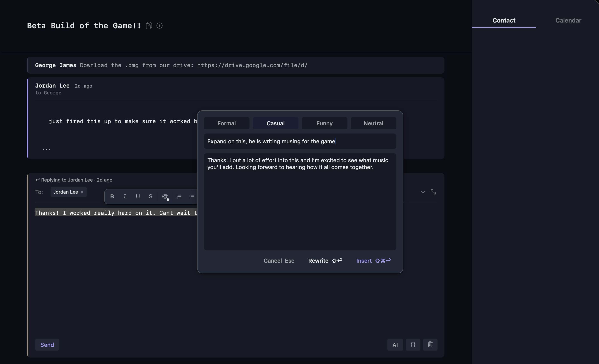Viewport: 599px width, 364px height.
Task: Switch the tone to Funny
Action: (x=324, y=123)
